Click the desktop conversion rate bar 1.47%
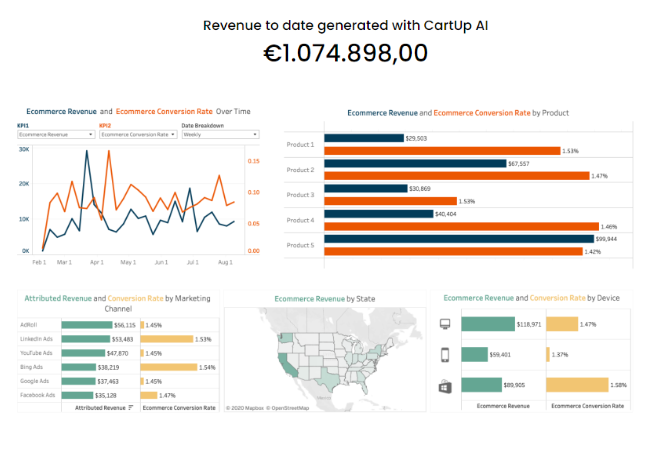The height and width of the screenshot is (453, 655). (x=562, y=324)
